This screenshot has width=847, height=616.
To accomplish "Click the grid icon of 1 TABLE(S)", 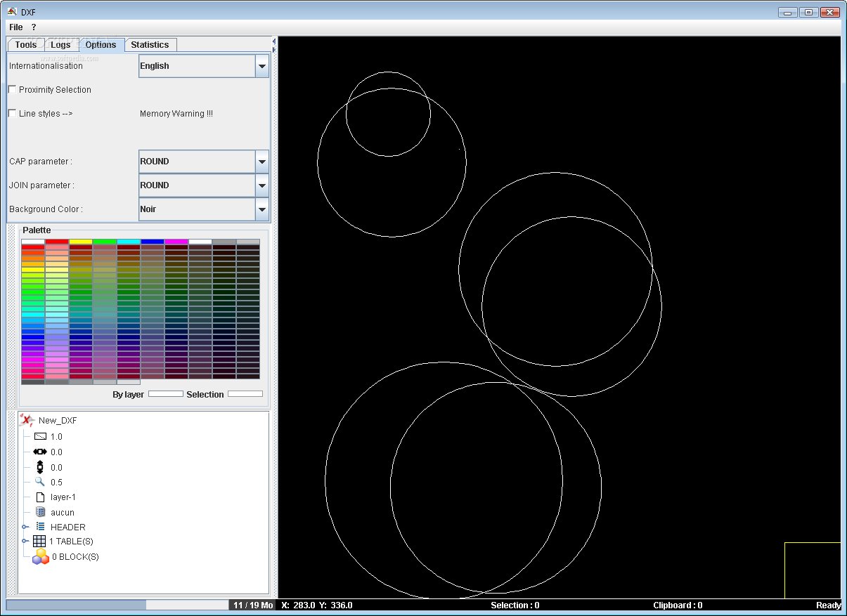I will (x=39, y=542).
